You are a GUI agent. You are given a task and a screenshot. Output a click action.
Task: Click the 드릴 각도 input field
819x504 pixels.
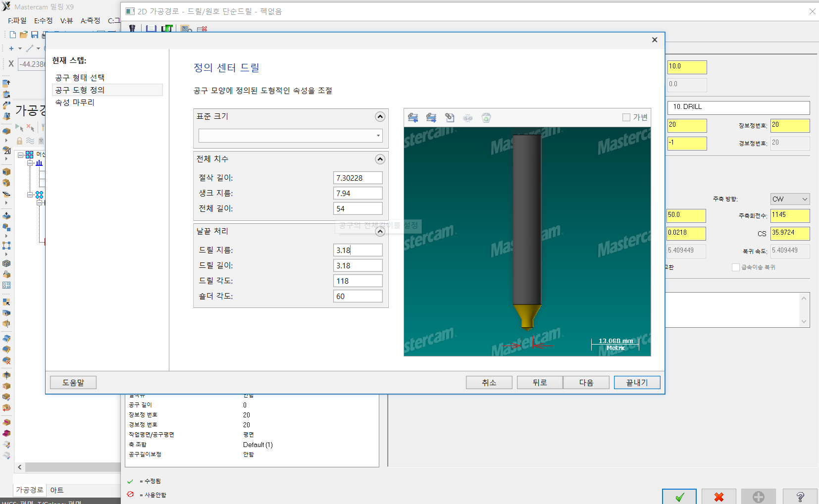(x=358, y=281)
